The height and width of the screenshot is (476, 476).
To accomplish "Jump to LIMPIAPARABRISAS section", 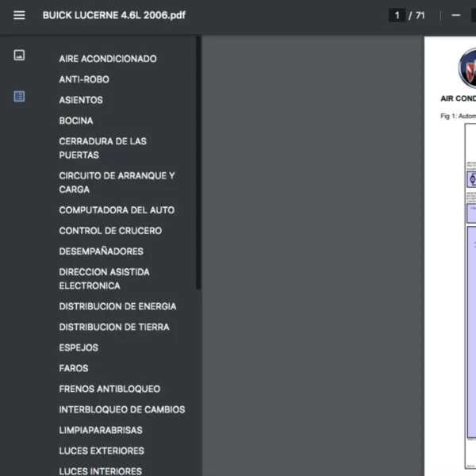I will [101, 430].
